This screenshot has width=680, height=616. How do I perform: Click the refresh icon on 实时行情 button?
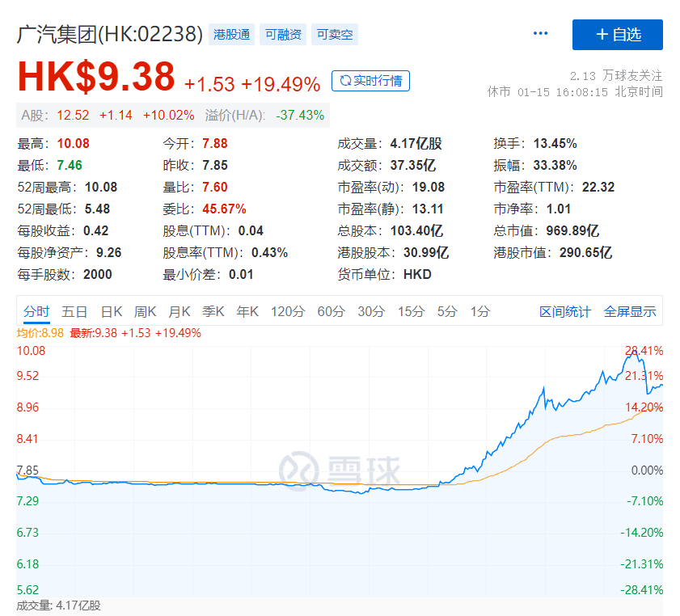pyautogui.click(x=348, y=81)
